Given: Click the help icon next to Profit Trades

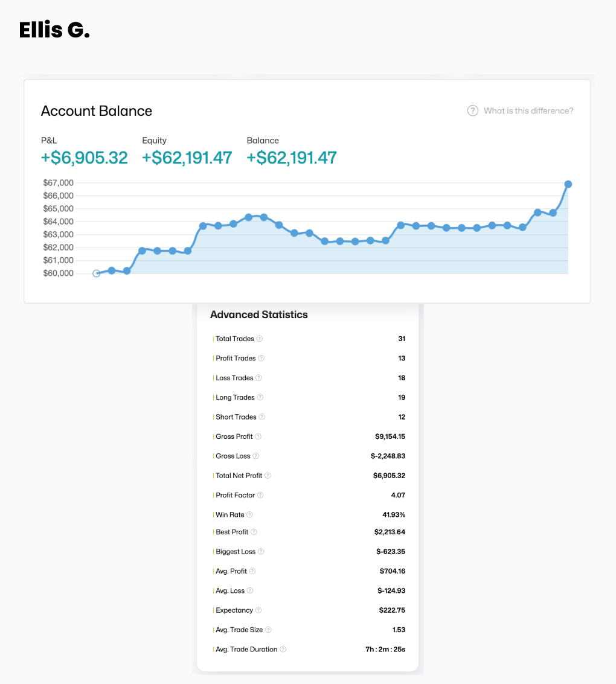Looking at the screenshot, I should point(261,358).
